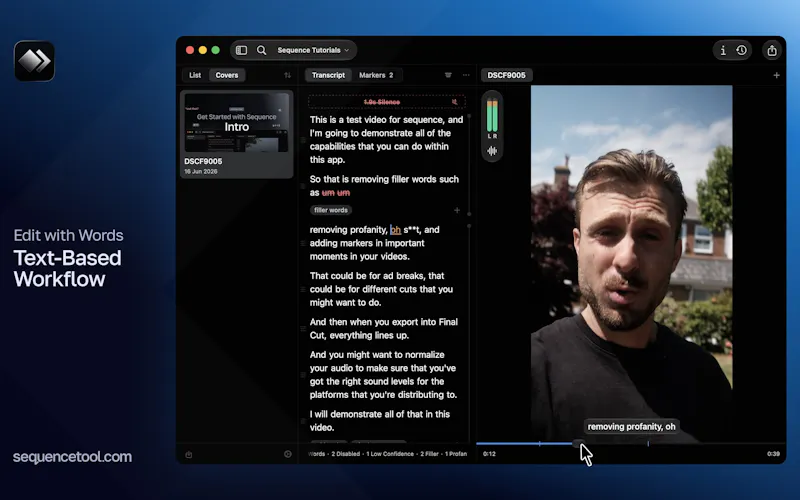800x500 pixels.
Task: Click the audio level L R meter
Action: point(492,118)
